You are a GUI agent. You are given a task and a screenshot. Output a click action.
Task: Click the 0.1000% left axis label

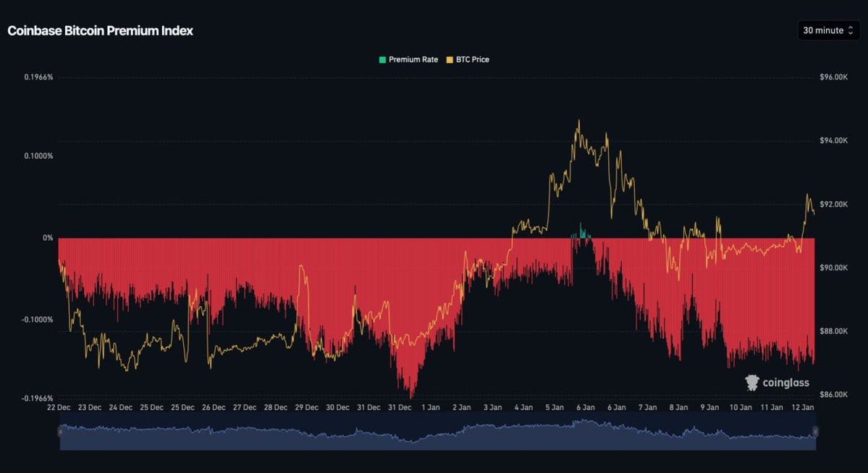pos(39,156)
